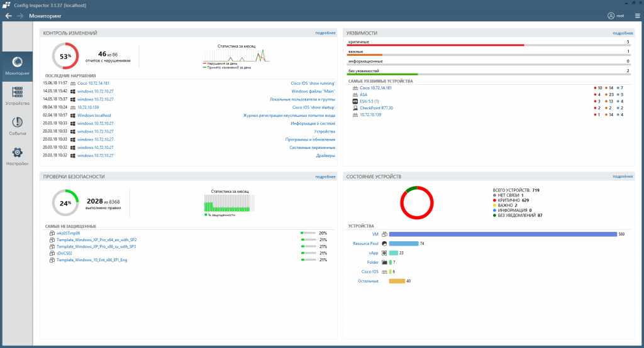Click Windows icon on 14.05.18 15:42 row
The width and height of the screenshot is (644, 348).
(x=73, y=91)
